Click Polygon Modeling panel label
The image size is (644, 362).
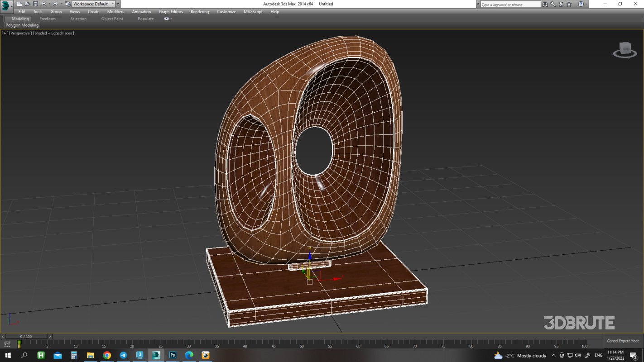click(21, 25)
